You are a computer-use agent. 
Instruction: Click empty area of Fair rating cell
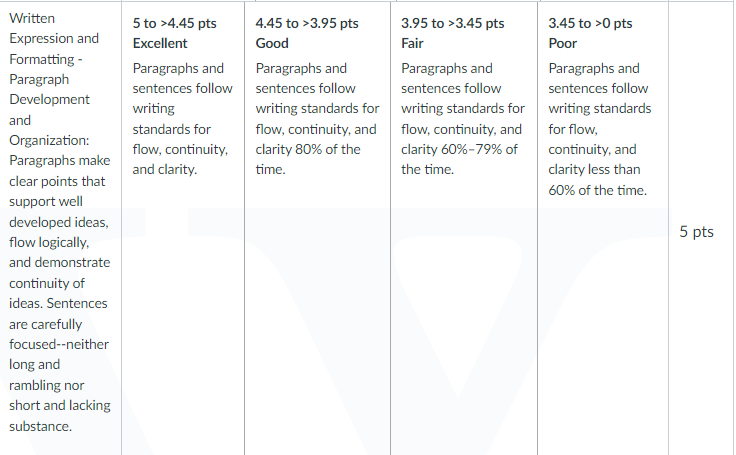tap(464, 310)
